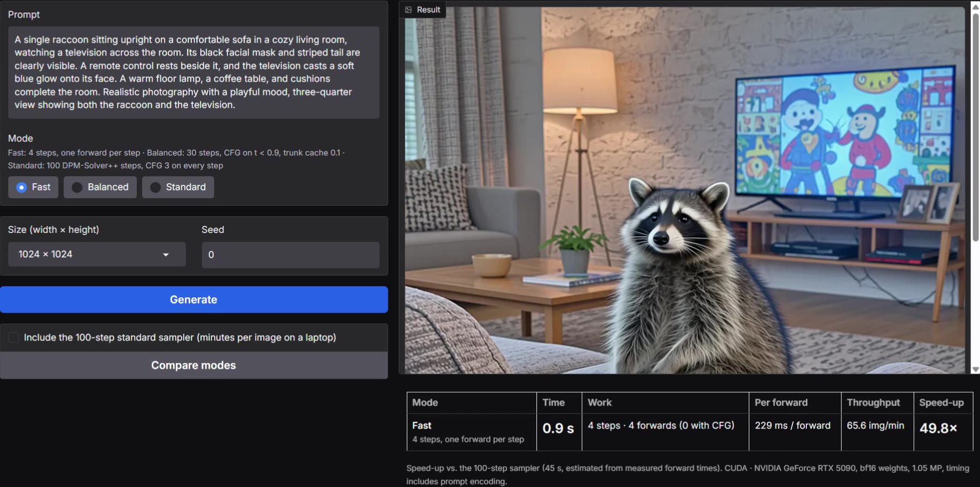Click the Result image icon

click(x=409, y=10)
